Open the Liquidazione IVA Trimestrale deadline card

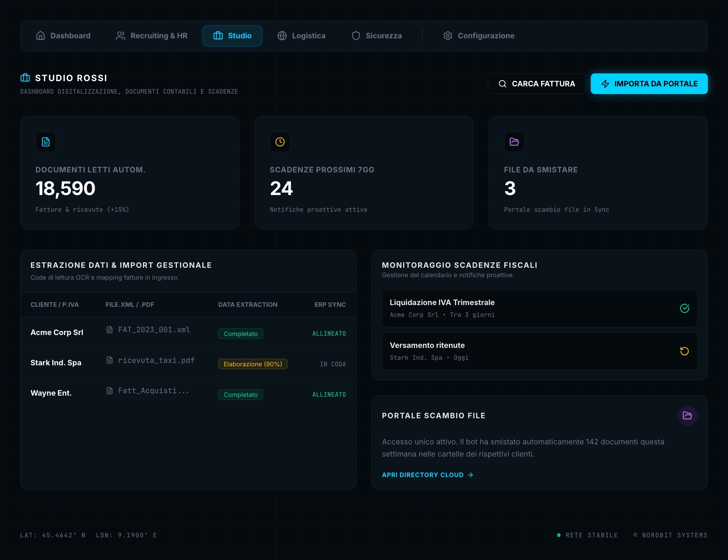pyautogui.click(x=540, y=308)
